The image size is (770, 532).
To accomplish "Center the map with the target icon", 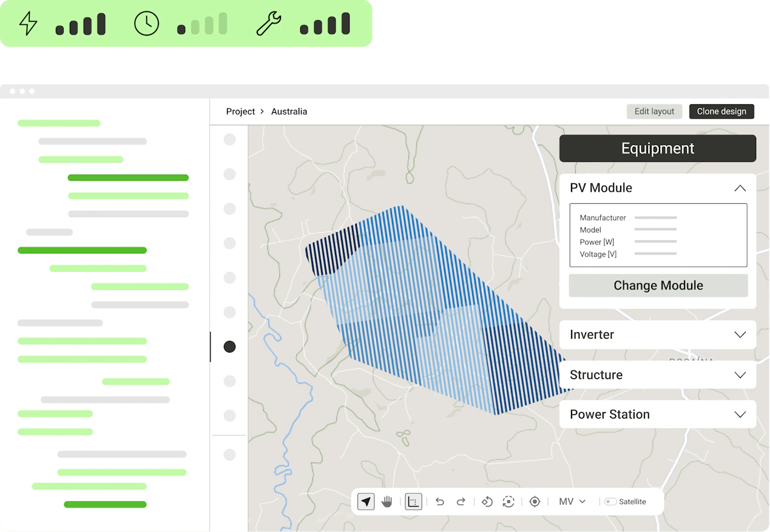I will [535, 502].
